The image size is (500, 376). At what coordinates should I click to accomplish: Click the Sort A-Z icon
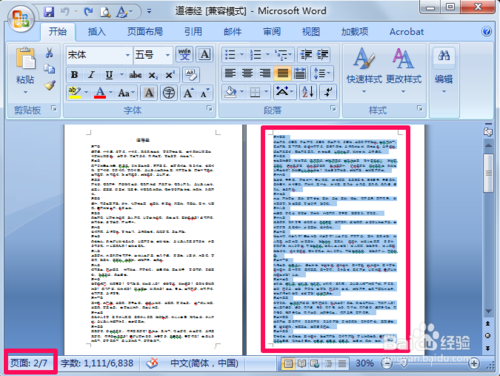point(308,92)
